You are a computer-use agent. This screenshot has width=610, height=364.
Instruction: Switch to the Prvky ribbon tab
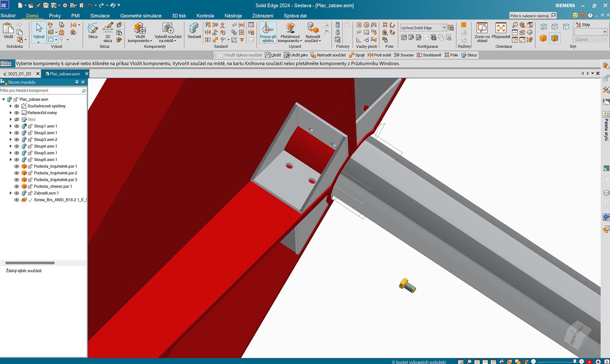(x=55, y=16)
